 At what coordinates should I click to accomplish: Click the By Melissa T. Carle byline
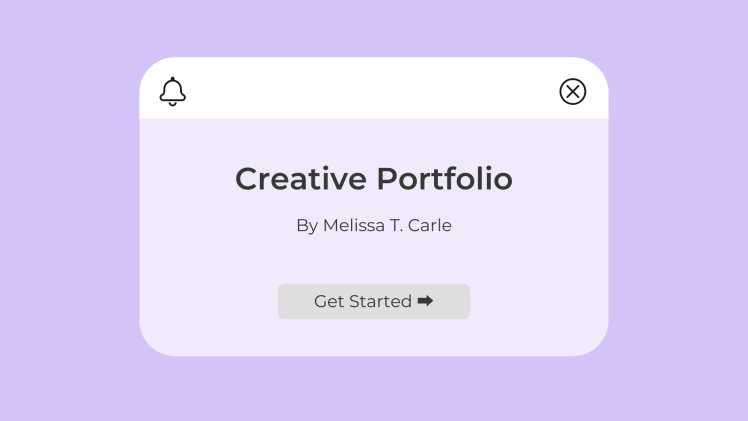(374, 226)
